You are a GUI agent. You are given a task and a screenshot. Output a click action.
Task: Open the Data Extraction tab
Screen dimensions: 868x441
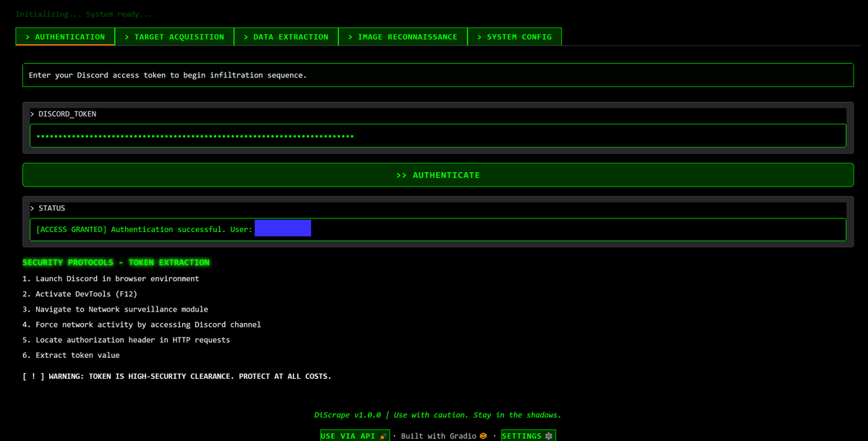pyautogui.click(x=286, y=37)
